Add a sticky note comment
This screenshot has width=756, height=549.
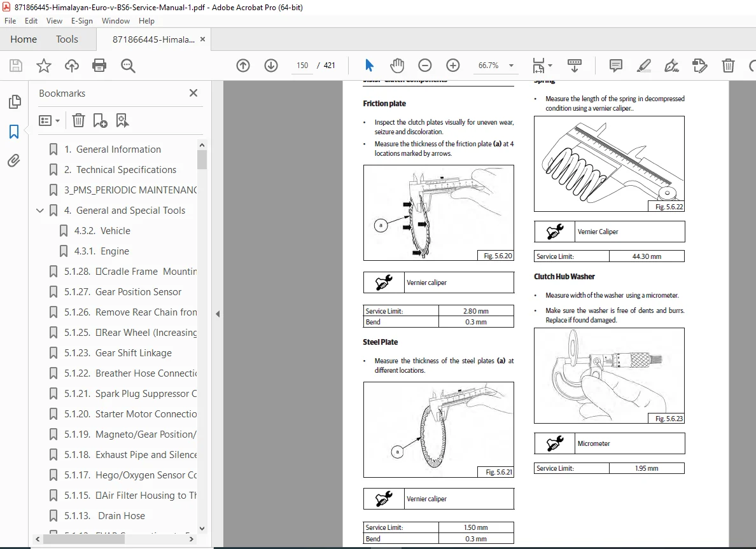pyautogui.click(x=616, y=66)
